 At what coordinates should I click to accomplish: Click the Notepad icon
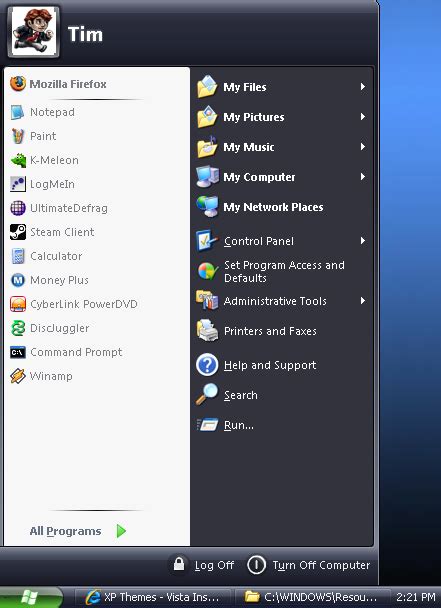tap(17, 112)
